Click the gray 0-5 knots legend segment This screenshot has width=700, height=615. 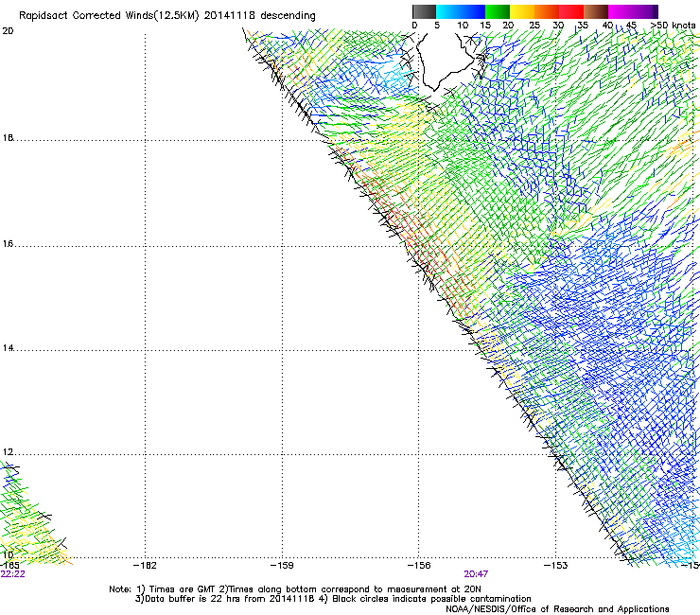tap(424, 11)
